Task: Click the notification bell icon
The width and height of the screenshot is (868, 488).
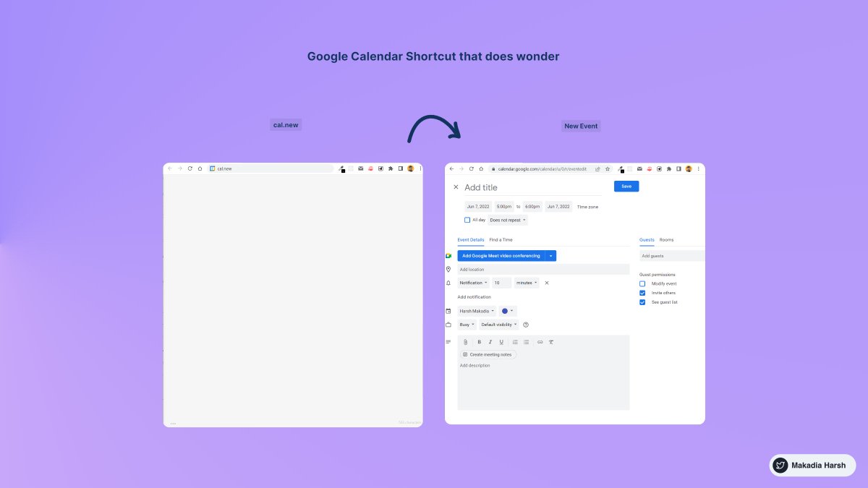Action: coord(448,283)
